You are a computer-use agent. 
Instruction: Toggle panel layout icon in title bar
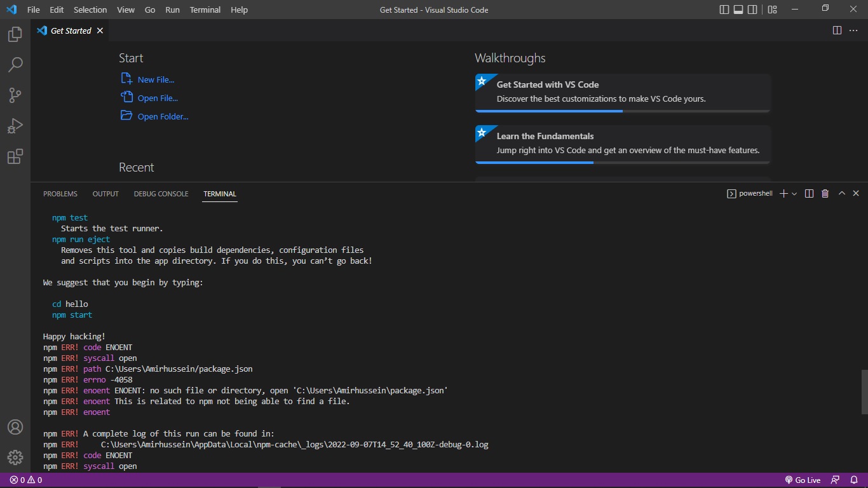738,10
